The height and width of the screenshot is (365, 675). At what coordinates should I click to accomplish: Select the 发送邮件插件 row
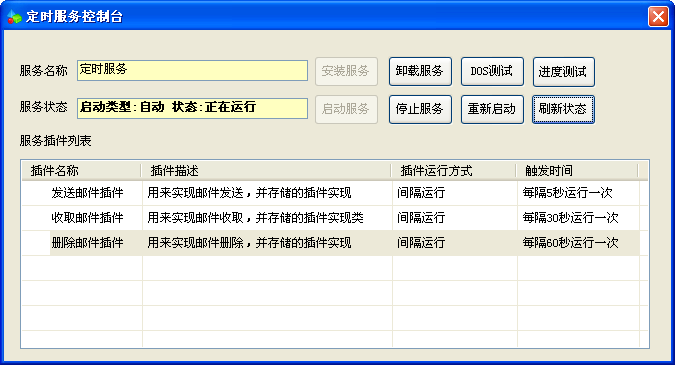tap(331, 193)
